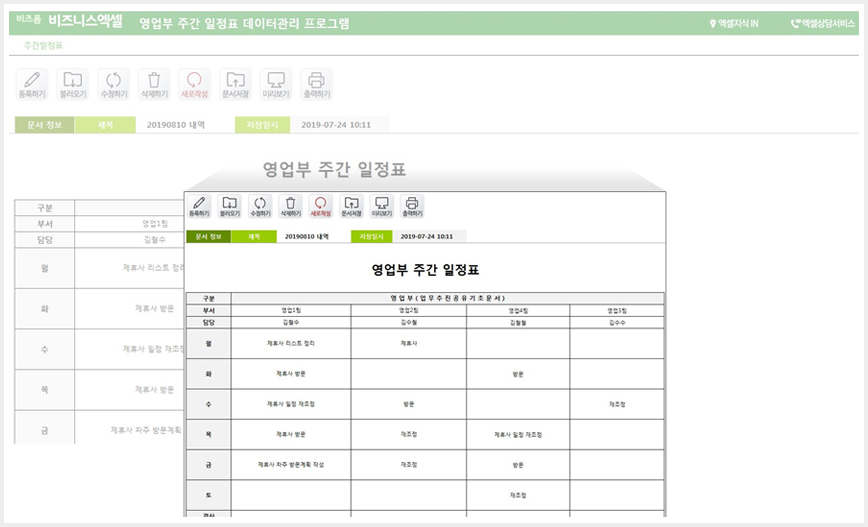
Task: Click title field 20190810 내역 on background page
Action: [175, 125]
